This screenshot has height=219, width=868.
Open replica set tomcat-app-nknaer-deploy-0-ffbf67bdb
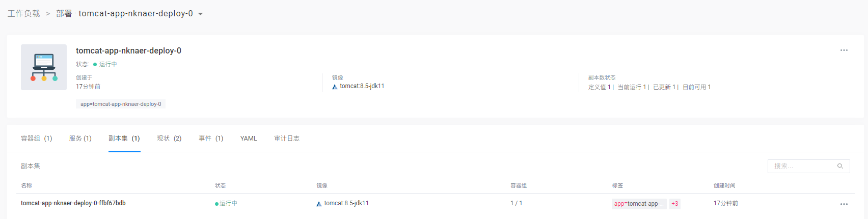73,203
